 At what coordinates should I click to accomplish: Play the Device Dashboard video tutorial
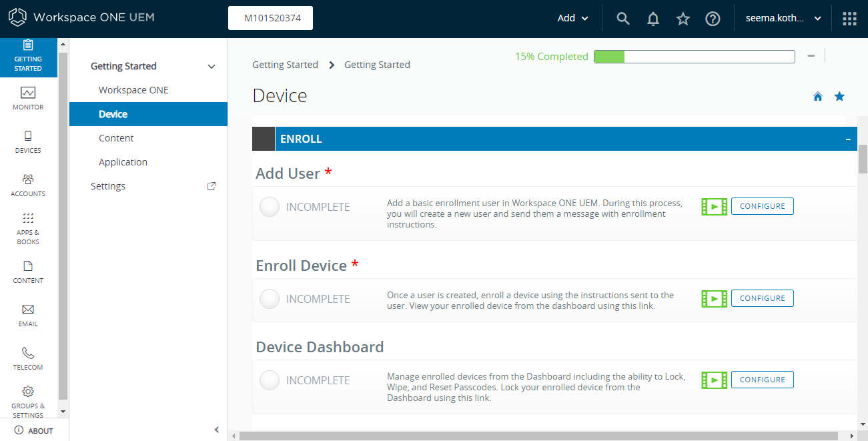click(x=715, y=380)
